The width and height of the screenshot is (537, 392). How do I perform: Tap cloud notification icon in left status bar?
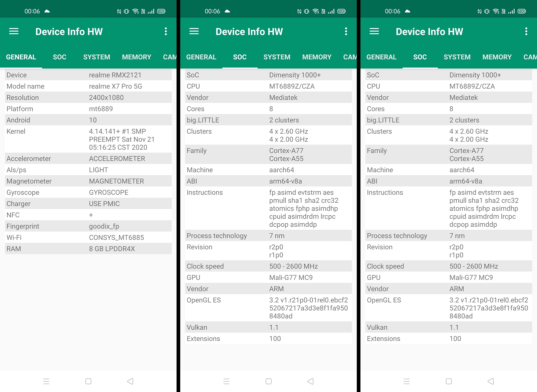[x=47, y=11]
